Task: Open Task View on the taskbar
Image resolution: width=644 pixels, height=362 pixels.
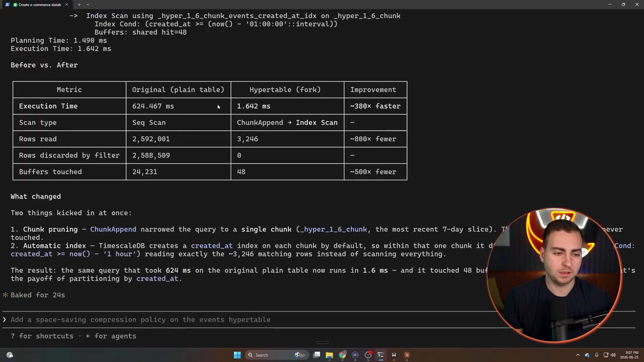Action: (316, 355)
